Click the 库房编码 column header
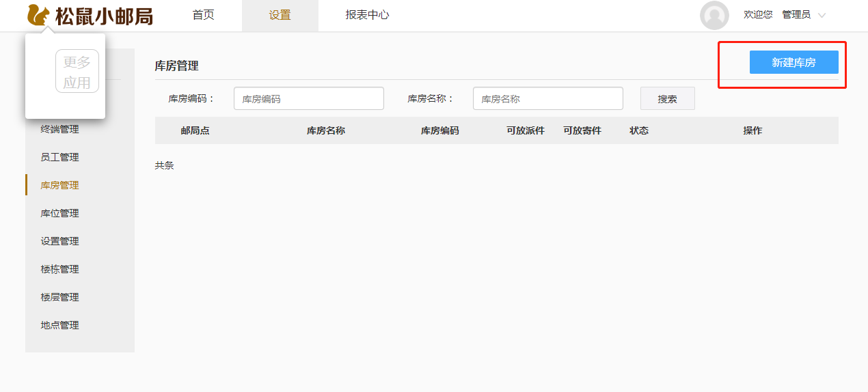Screen dimensions: 868x392 pyautogui.click(x=440, y=130)
